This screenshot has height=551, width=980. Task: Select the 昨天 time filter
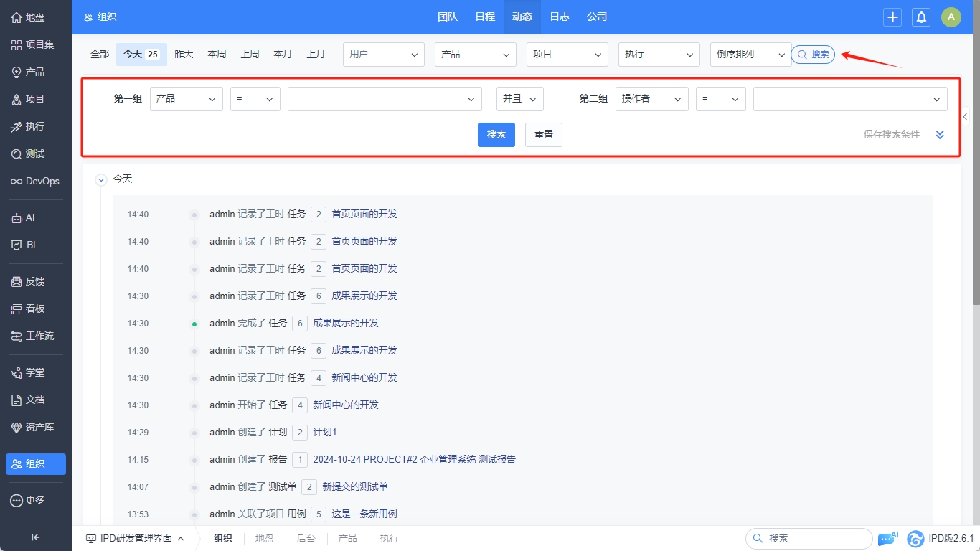click(184, 55)
